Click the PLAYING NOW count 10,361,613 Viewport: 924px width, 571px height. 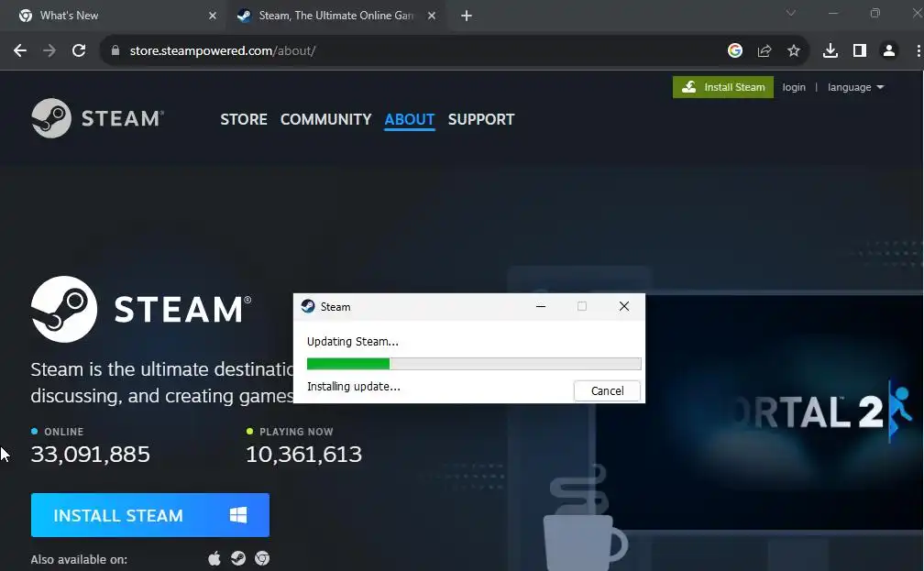[303, 455]
